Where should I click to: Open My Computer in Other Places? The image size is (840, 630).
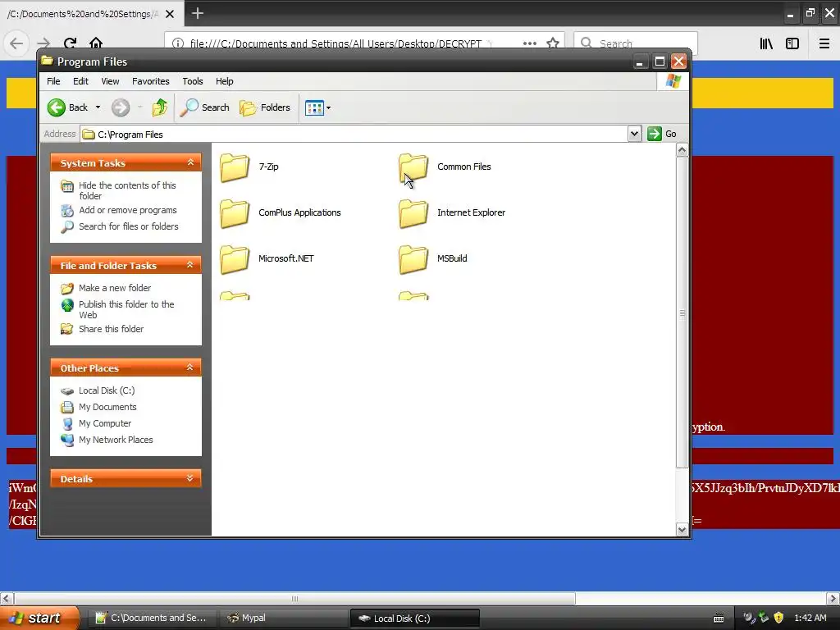pos(105,423)
